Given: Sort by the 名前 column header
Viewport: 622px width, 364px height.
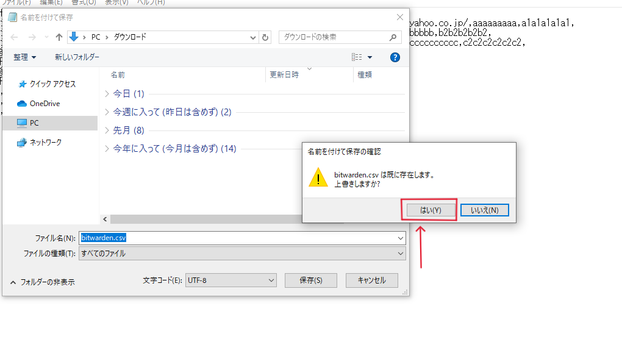Looking at the screenshot, I should pyautogui.click(x=118, y=74).
